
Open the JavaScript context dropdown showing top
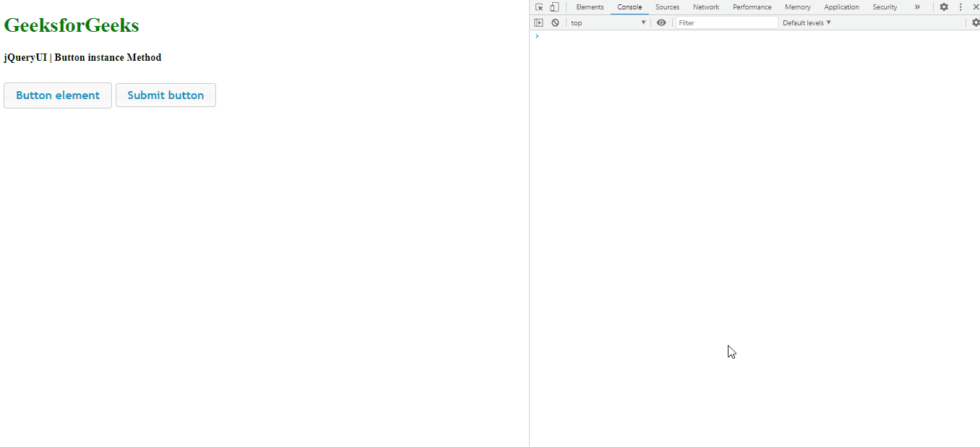click(607, 22)
